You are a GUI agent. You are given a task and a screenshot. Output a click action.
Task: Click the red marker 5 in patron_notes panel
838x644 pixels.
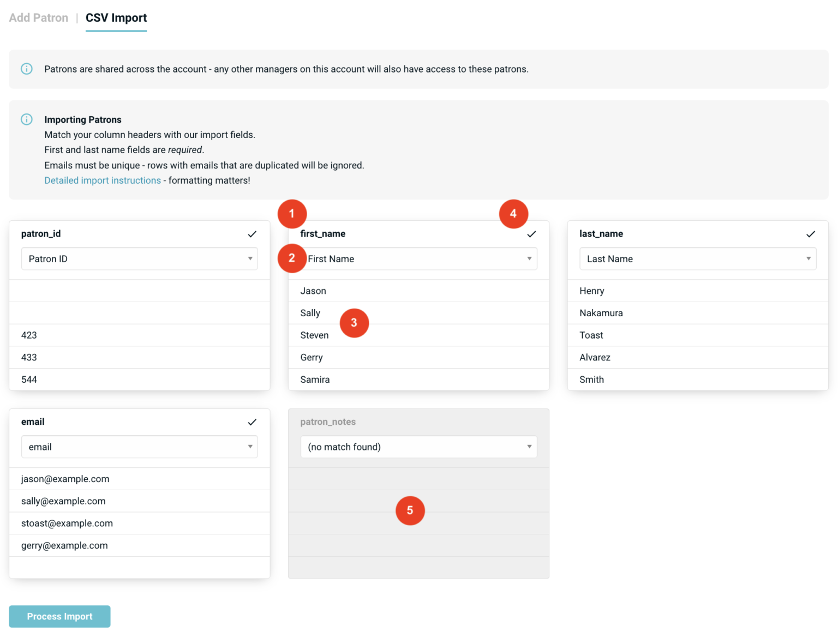pos(410,510)
